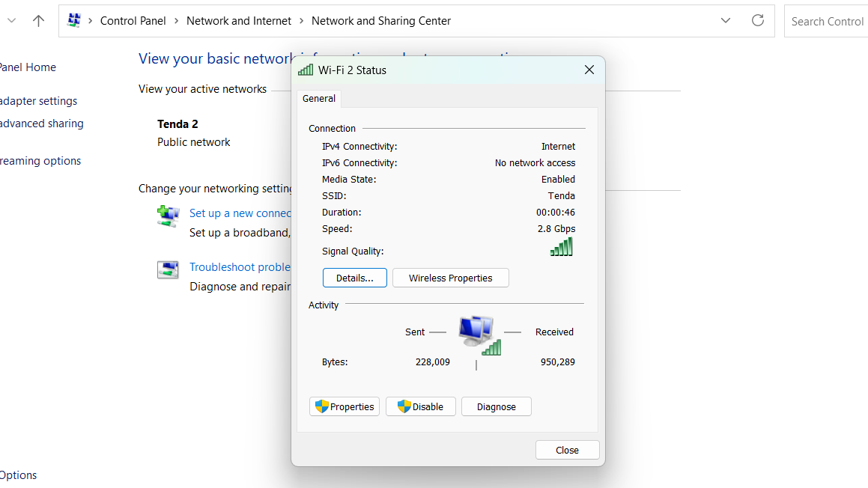
Task: Focus the Search Control Panel field
Action: click(827, 21)
